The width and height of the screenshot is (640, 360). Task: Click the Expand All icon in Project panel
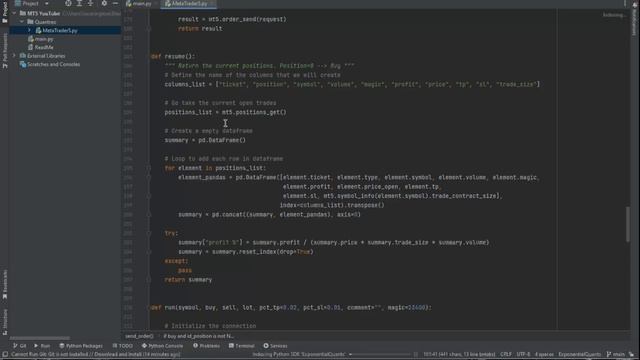coord(79,3)
